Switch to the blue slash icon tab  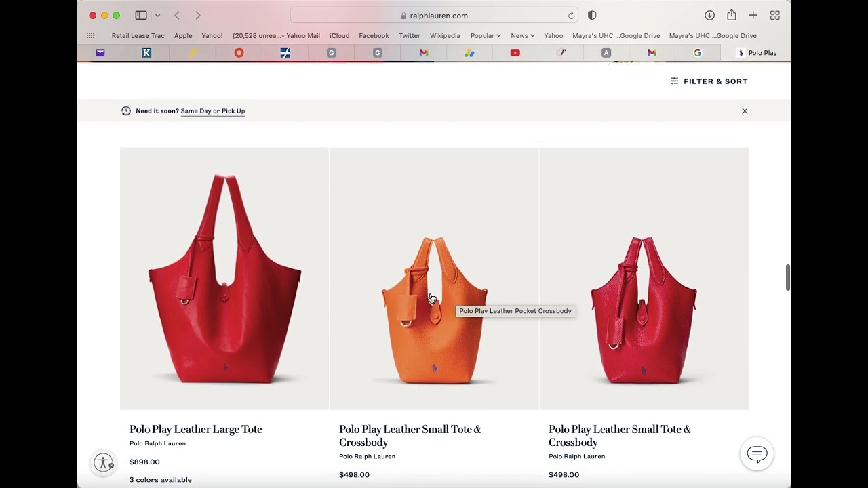point(285,52)
